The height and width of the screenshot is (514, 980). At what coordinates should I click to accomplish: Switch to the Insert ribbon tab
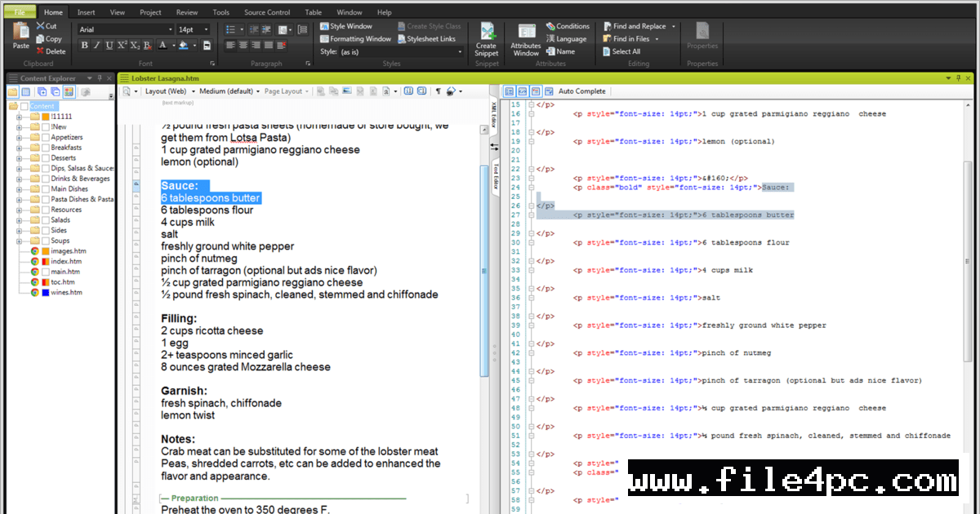[x=86, y=12]
